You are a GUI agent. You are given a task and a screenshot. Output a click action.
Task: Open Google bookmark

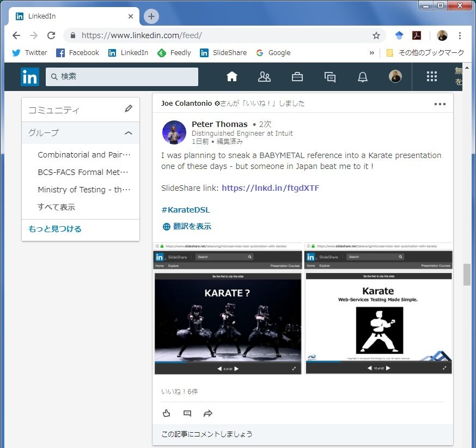click(273, 53)
